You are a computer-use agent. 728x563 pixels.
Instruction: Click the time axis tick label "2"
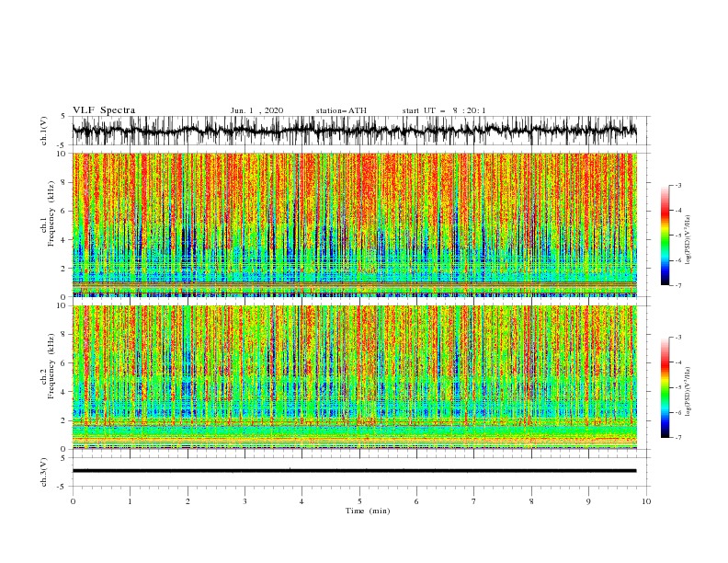click(188, 501)
